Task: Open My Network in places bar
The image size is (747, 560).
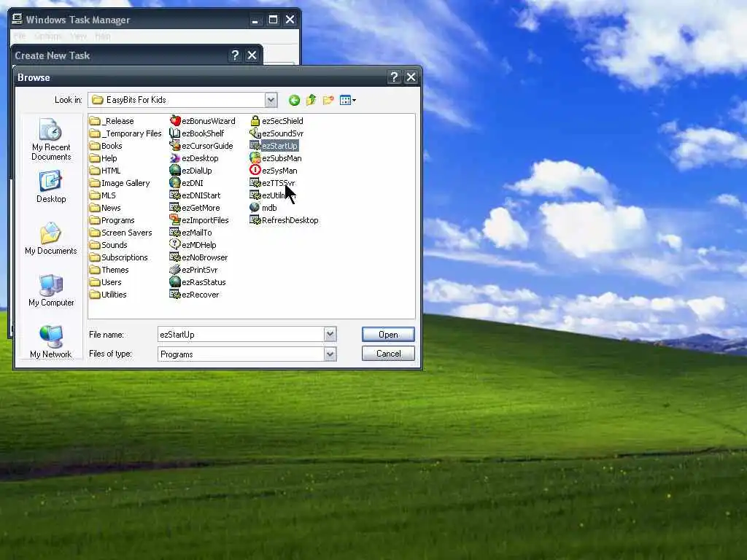Action: pos(51,341)
